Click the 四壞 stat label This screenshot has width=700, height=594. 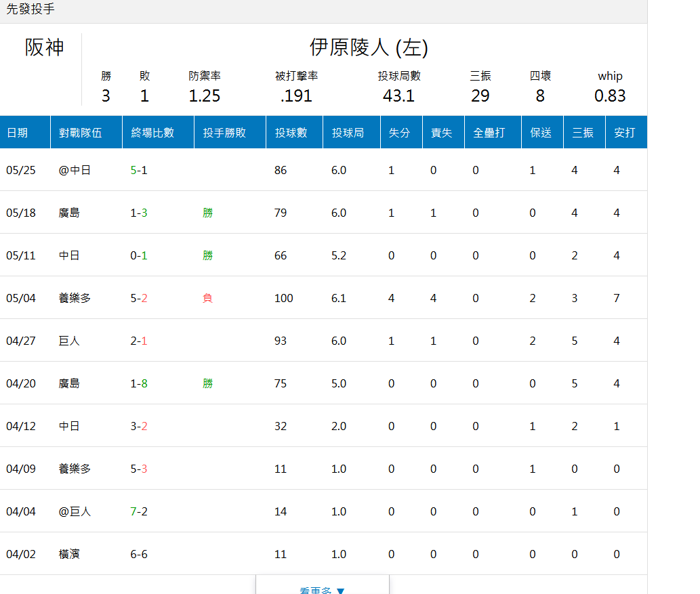pyautogui.click(x=540, y=76)
